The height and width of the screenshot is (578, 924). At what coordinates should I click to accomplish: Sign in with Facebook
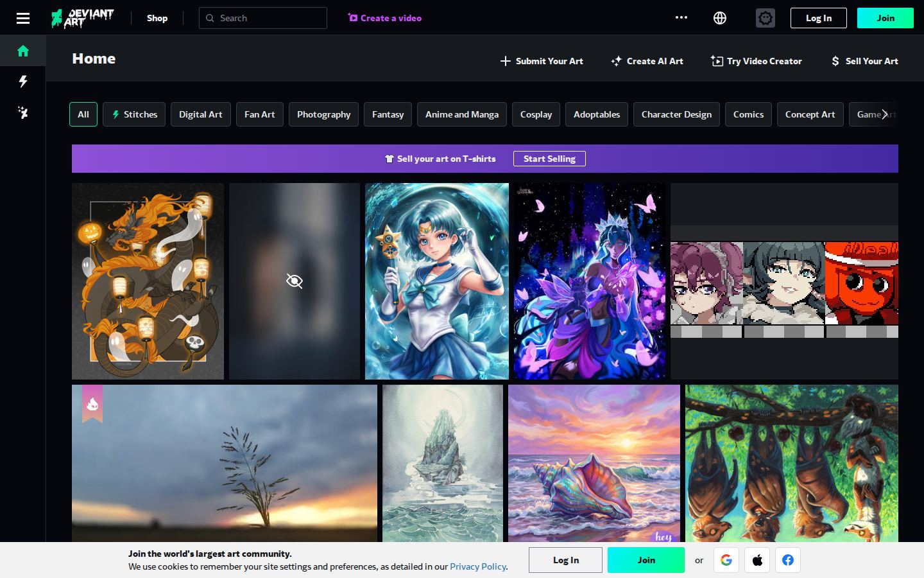click(788, 560)
